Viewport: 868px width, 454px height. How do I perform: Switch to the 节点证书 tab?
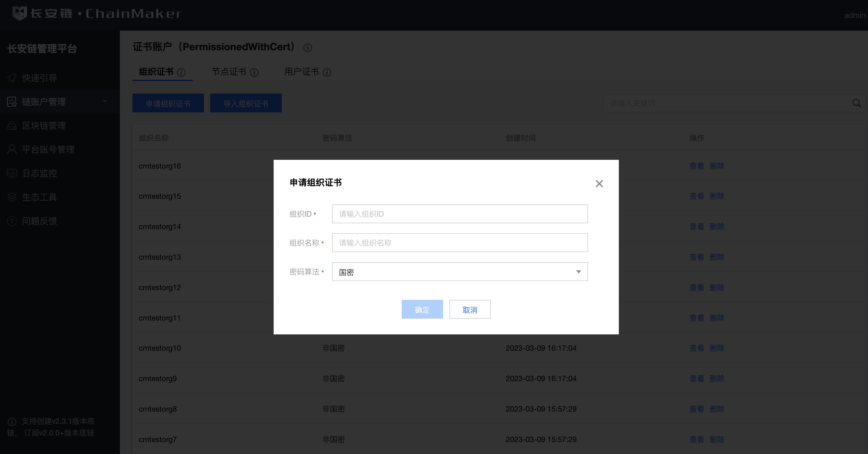(x=229, y=72)
